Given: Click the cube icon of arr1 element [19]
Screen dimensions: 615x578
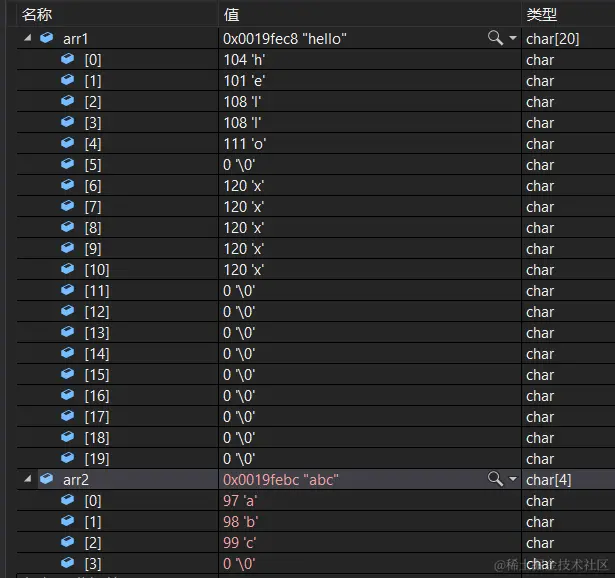Looking at the screenshot, I should tap(67, 458).
